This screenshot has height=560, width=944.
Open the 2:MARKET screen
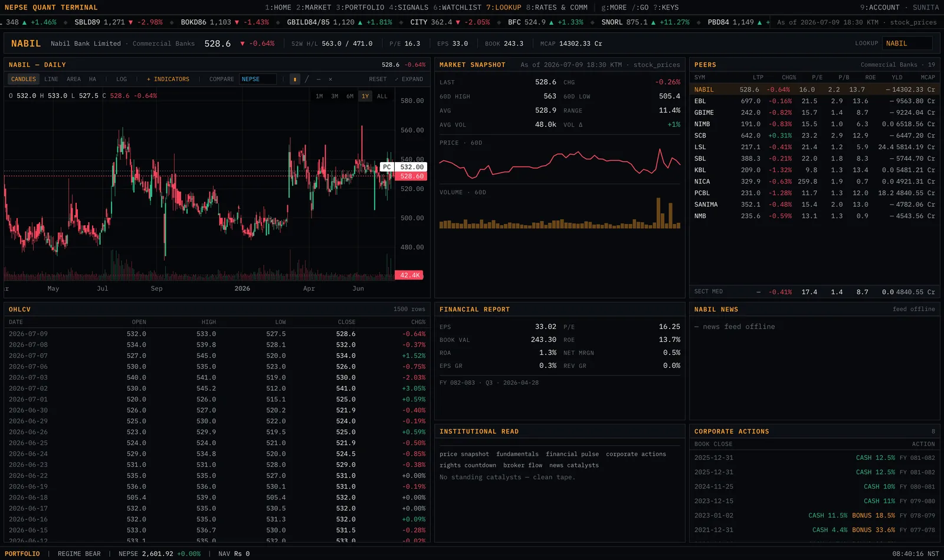[x=314, y=8]
